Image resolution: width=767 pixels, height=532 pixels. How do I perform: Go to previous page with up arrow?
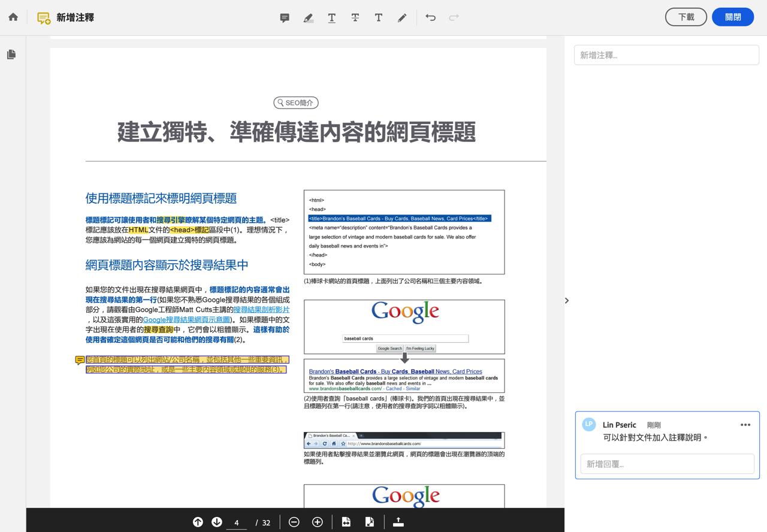click(x=198, y=522)
